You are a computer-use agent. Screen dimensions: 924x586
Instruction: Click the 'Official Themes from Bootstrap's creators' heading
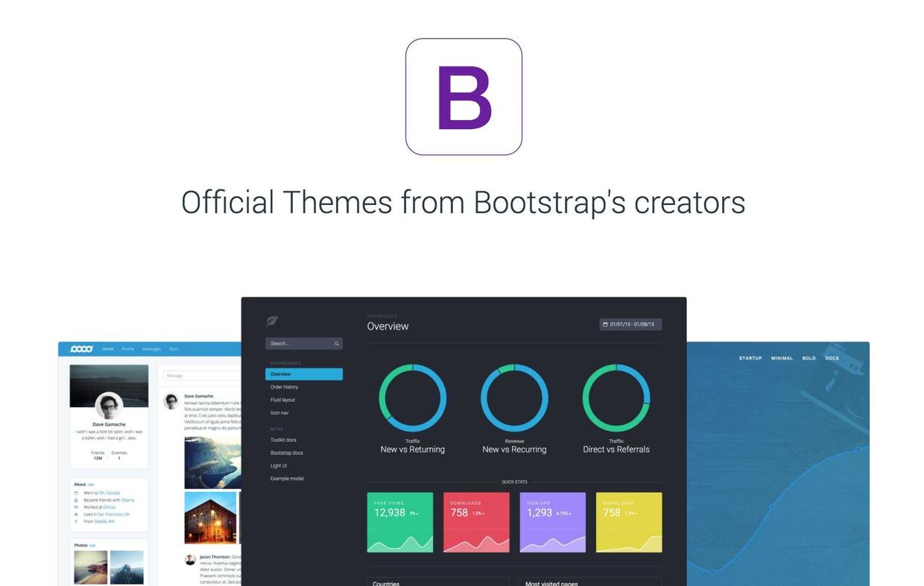coord(463,202)
